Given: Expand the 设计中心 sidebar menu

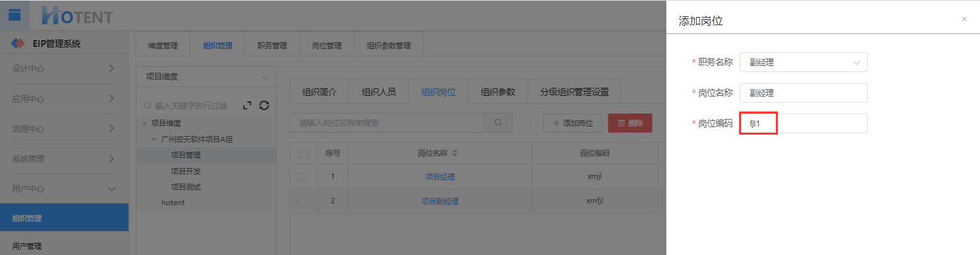Looking at the screenshot, I should point(64,69).
